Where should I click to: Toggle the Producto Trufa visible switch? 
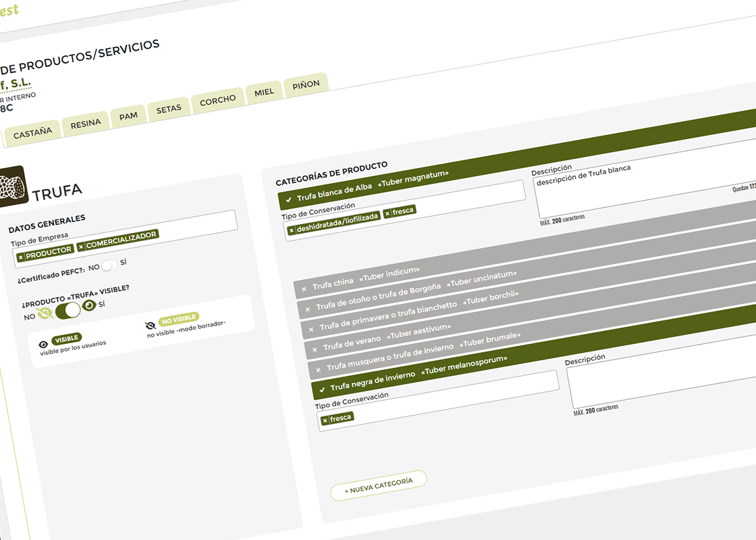[68, 311]
